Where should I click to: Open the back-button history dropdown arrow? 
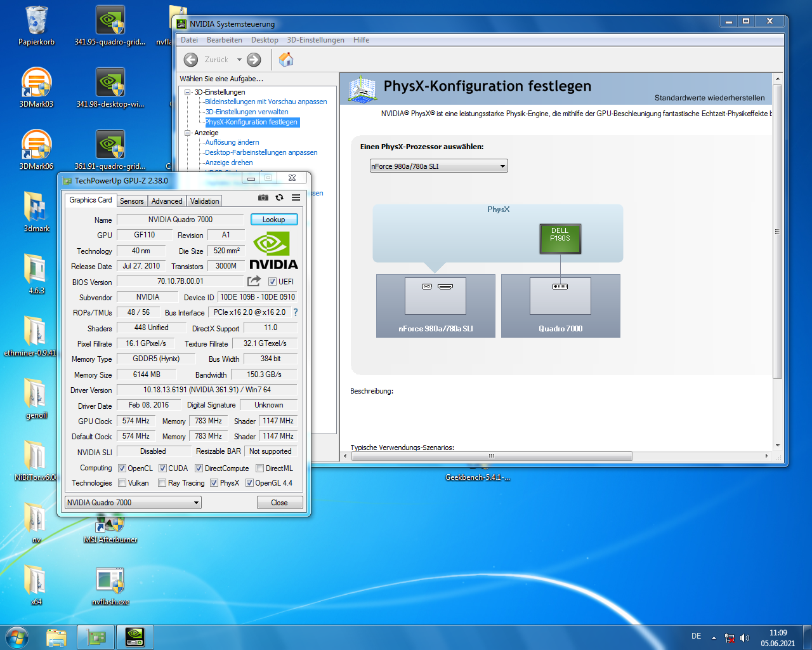coord(239,60)
